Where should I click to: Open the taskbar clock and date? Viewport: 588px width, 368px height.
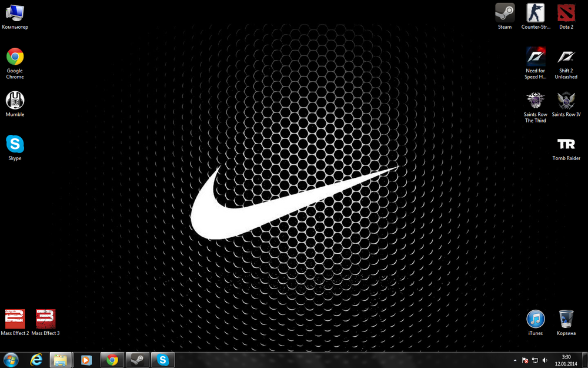(x=567, y=360)
